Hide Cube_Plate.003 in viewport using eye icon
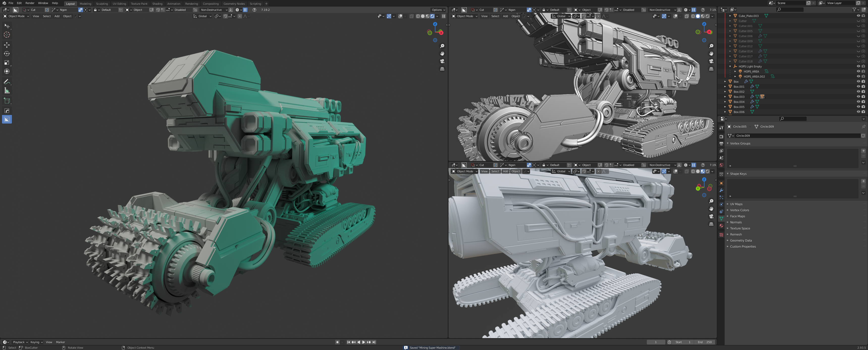This screenshot has height=350, width=868. pos(858,15)
